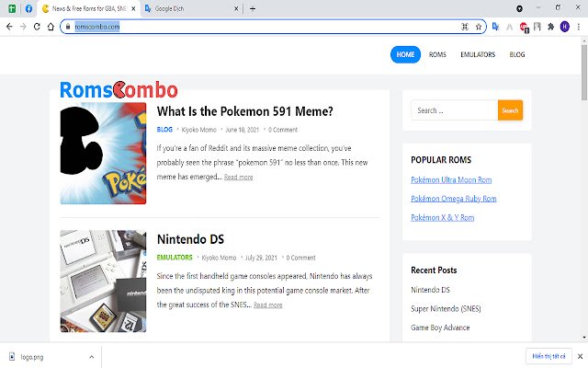Open the browser home page icon
Viewport: 588px width, 368px height.
click(x=51, y=27)
